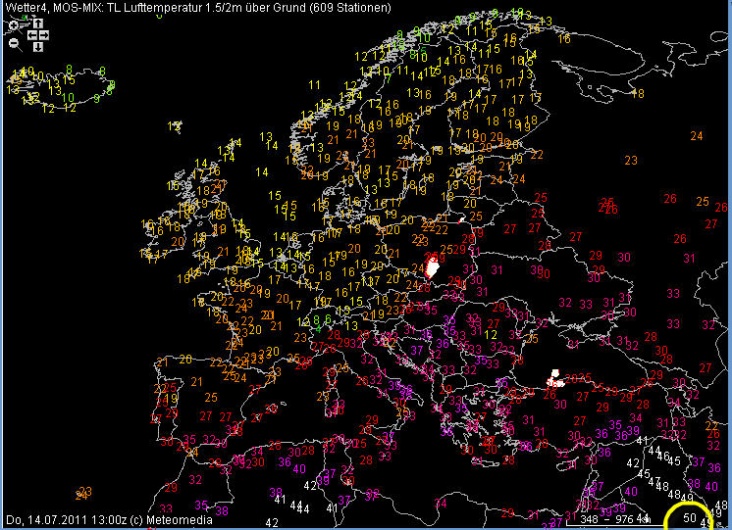732x530 pixels.
Task: Select the green '12' value in Romania
Action: [490, 334]
